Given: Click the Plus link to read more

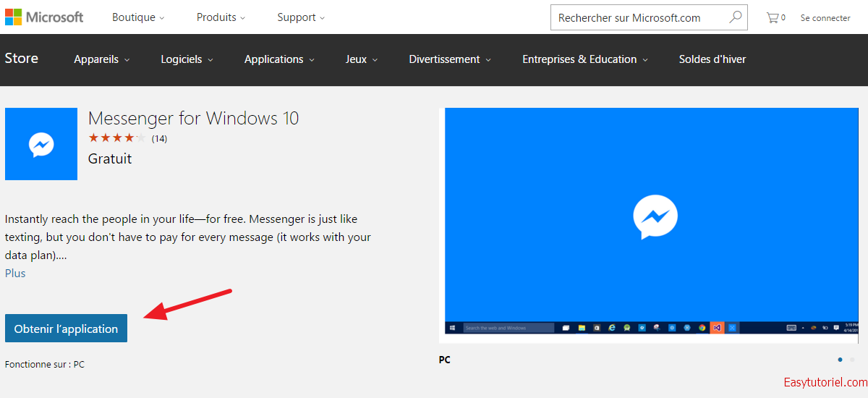Looking at the screenshot, I should pos(15,274).
